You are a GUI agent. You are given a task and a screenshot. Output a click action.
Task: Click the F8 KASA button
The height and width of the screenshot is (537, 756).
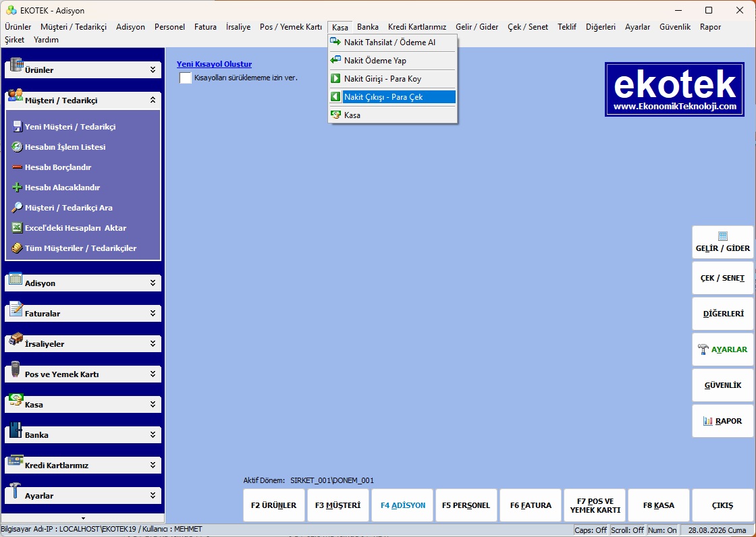pos(659,505)
